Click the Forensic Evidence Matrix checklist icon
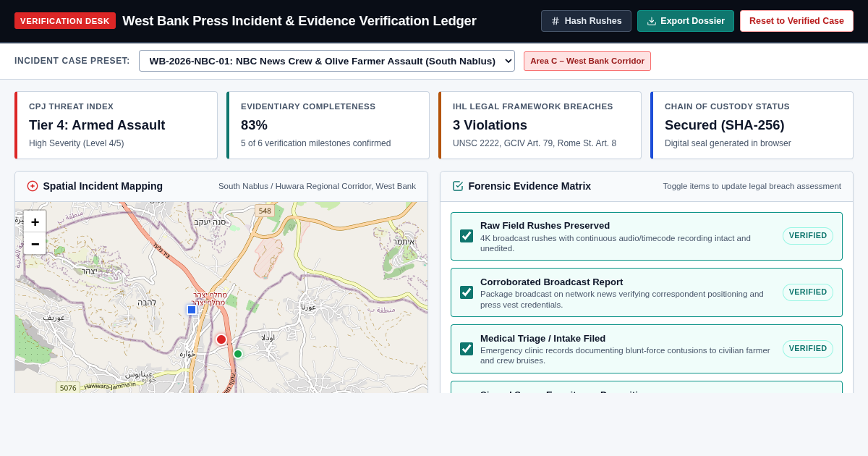This screenshot has width=868, height=456. pos(458,186)
